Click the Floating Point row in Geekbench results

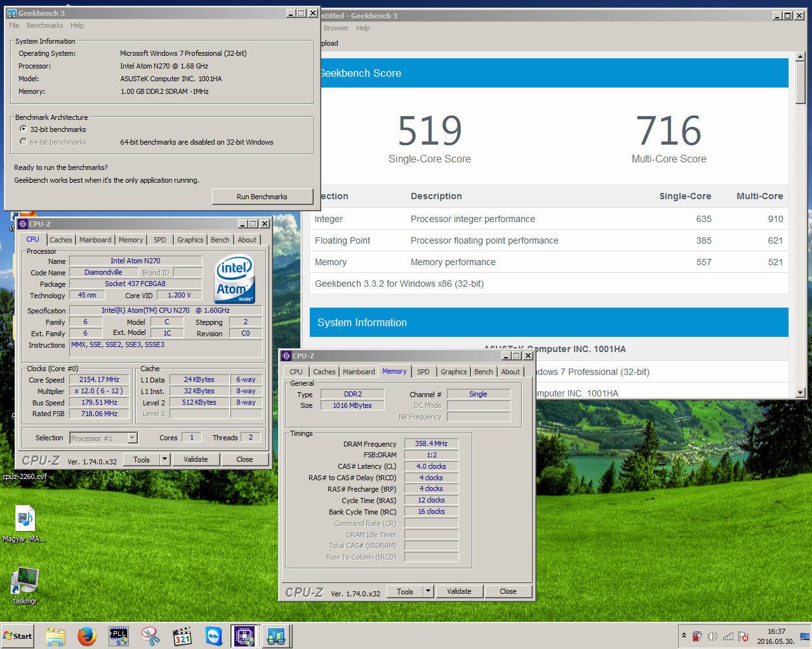coord(549,240)
